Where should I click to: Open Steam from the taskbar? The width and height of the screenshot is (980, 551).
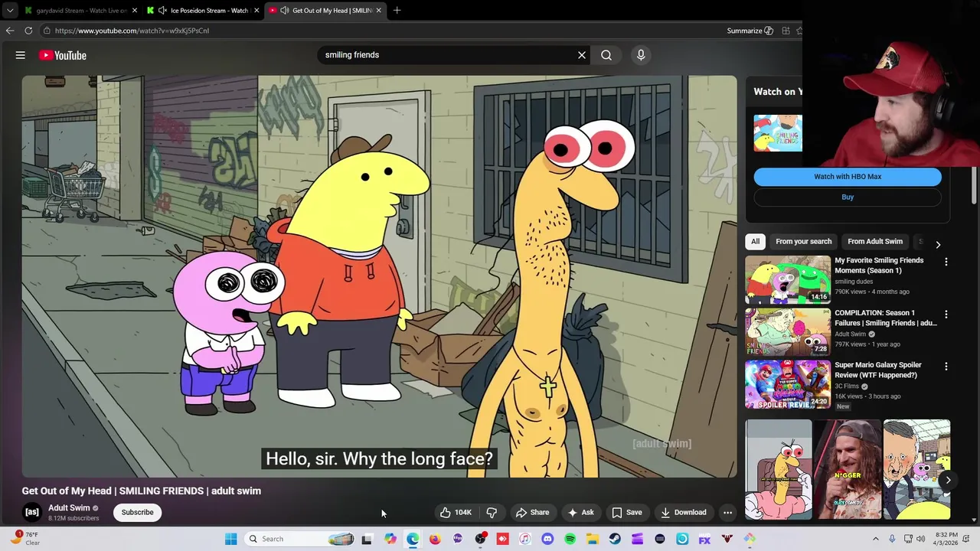pyautogui.click(x=615, y=539)
